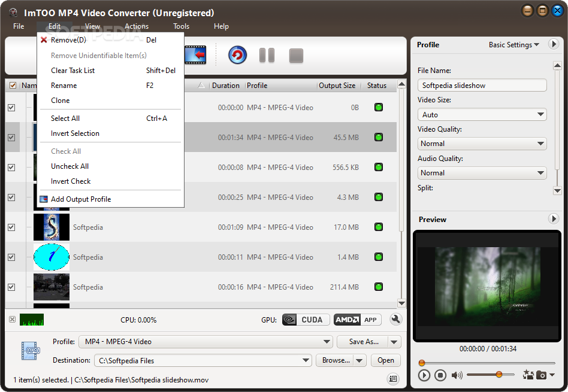Open the bottom Profile MP4 combo box
Viewport: 568px width, 392px height.
pyautogui.click(x=206, y=341)
